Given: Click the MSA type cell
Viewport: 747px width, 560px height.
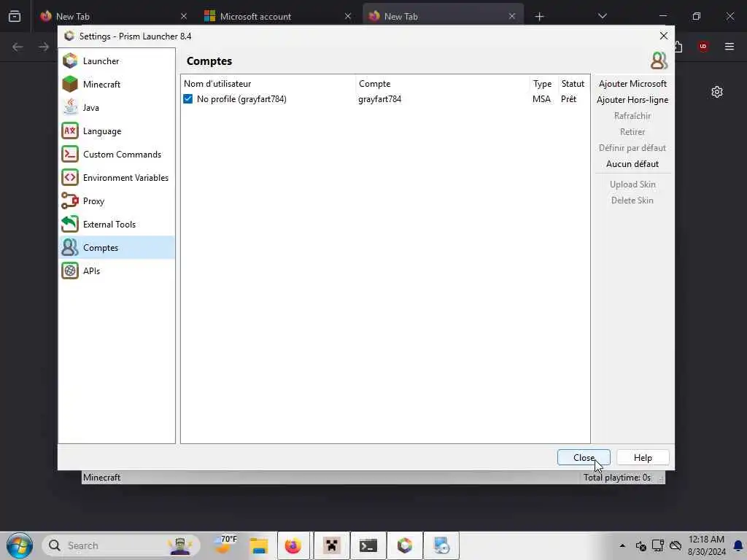Looking at the screenshot, I should tap(542, 99).
